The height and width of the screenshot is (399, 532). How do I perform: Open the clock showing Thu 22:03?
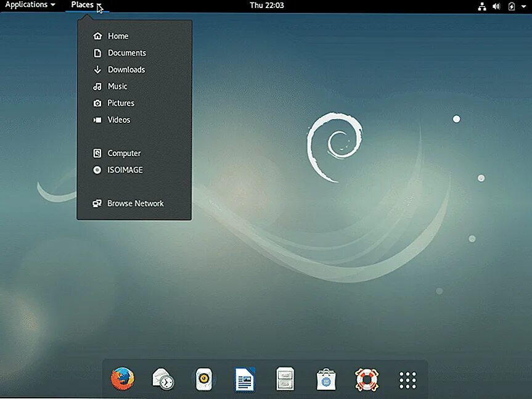[267, 6]
